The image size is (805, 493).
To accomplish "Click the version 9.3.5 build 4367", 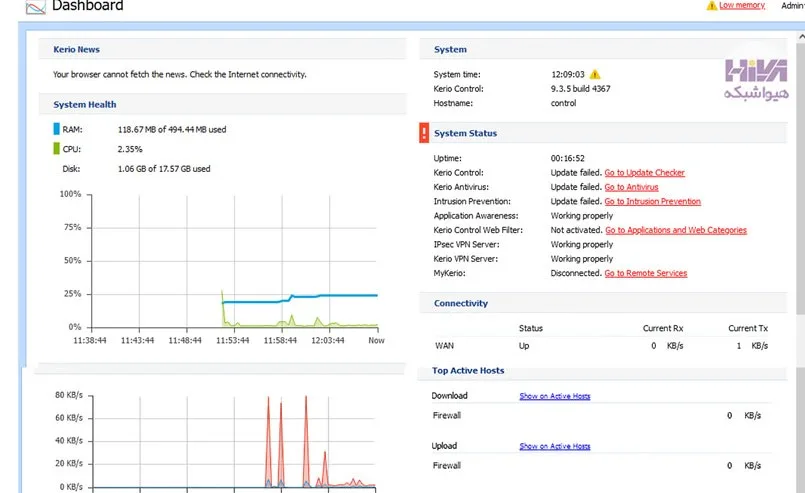I will click(x=580, y=88).
